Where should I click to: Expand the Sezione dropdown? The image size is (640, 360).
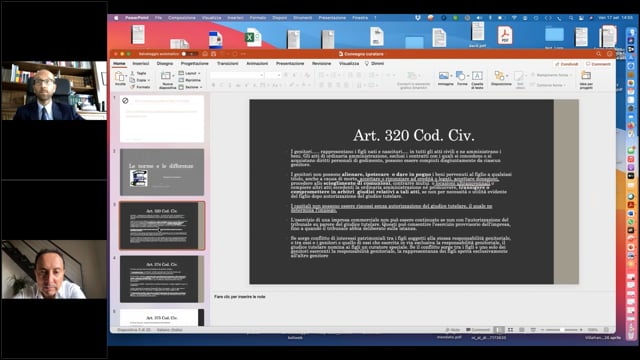(x=191, y=87)
